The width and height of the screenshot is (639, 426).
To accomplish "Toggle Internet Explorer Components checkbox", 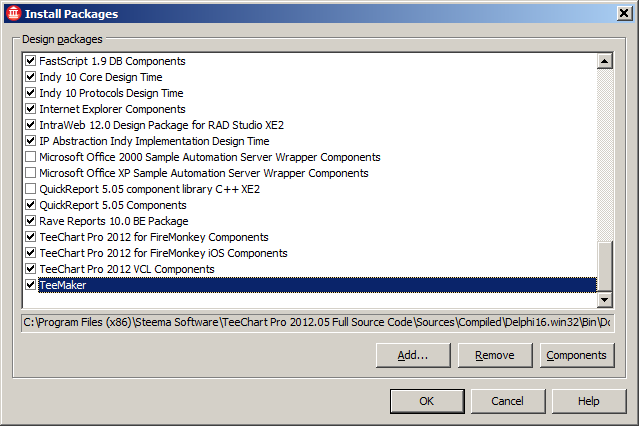I will point(31,109).
